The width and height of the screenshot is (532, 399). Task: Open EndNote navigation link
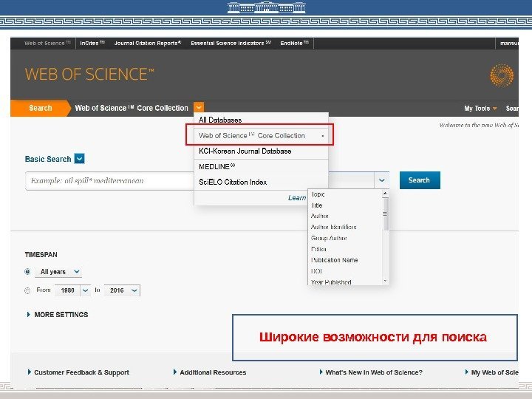coord(295,43)
